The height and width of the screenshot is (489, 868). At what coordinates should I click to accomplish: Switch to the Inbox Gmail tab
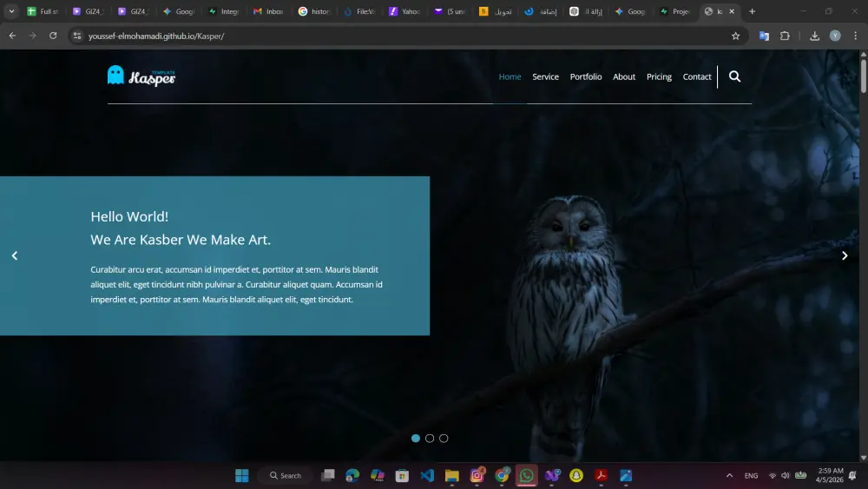pyautogui.click(x=269, y=11)
